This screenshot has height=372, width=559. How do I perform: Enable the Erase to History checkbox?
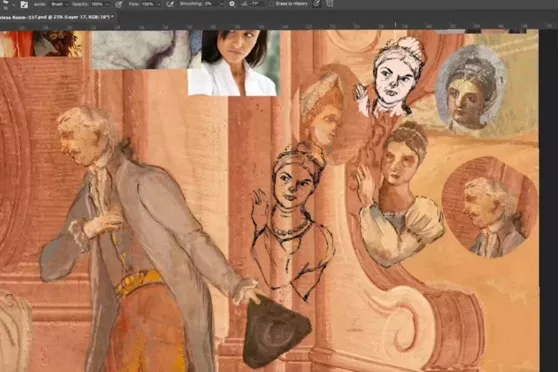pos(271,4)
